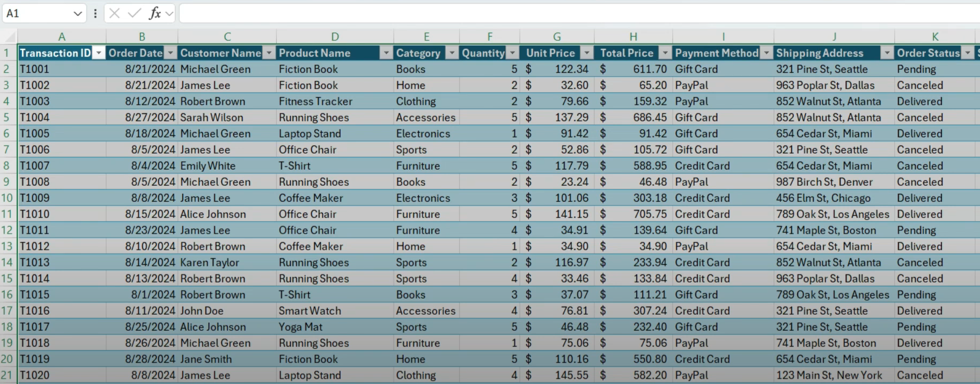This screenshot has height=384, width=980.
Task: Select row 5 header
Action: click(8, 117)
